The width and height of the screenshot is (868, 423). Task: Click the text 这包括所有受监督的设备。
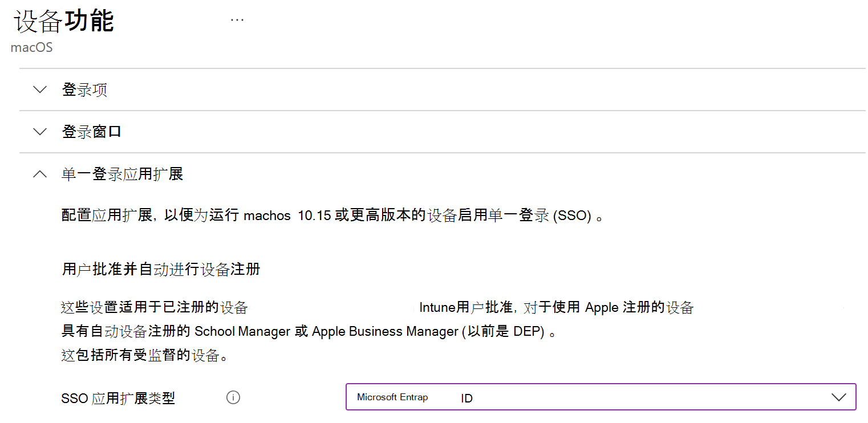(x=146, y=355)
